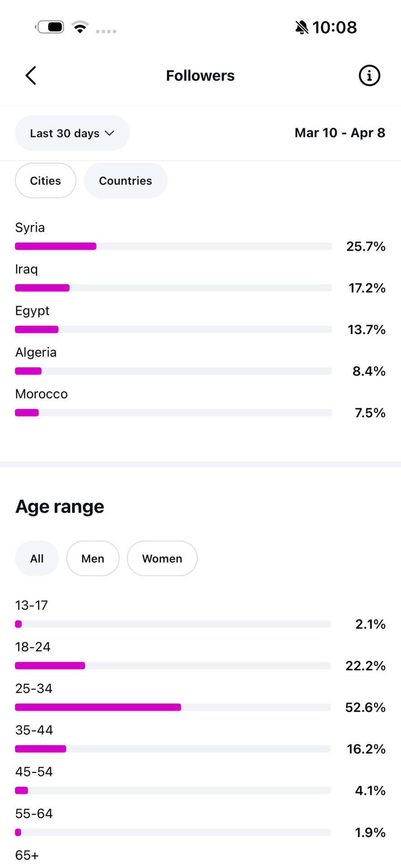Tap the muted notifications bell icon

coord(301,28)
